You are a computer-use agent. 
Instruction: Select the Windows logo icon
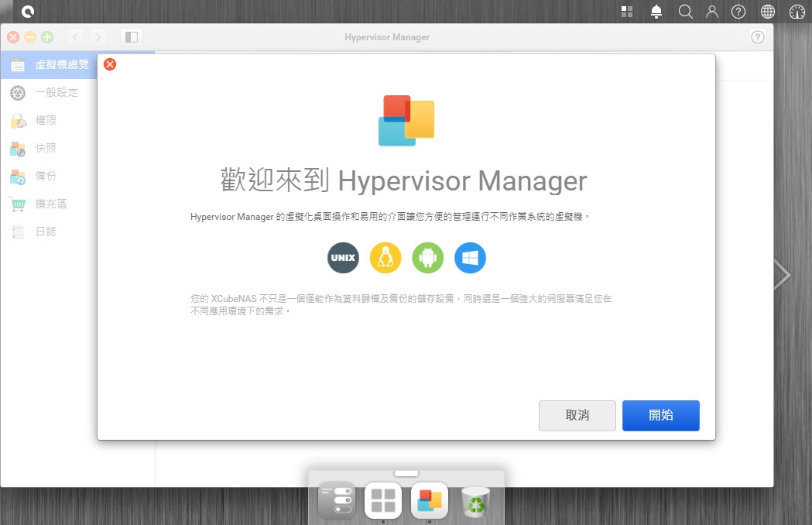pyautogui.click(x=470, y=258)
